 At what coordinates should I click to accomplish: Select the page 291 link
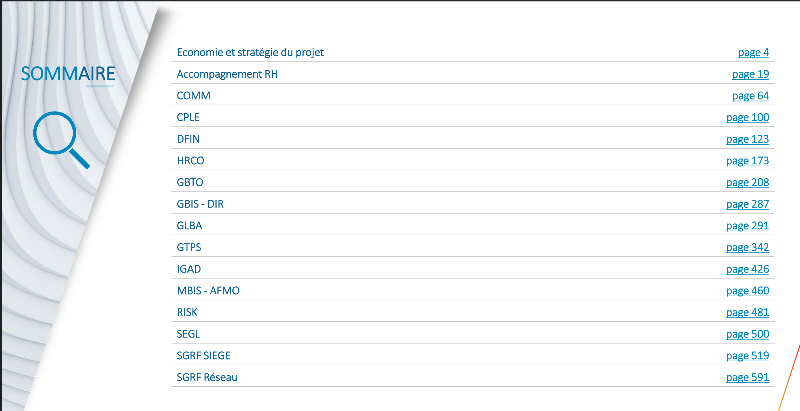coord(747,226)
